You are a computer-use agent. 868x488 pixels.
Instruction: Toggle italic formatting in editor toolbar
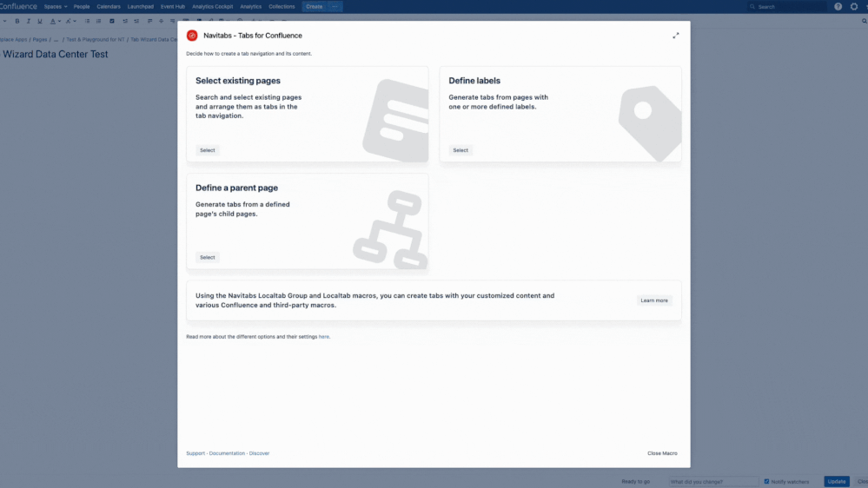tap(28, 21)
